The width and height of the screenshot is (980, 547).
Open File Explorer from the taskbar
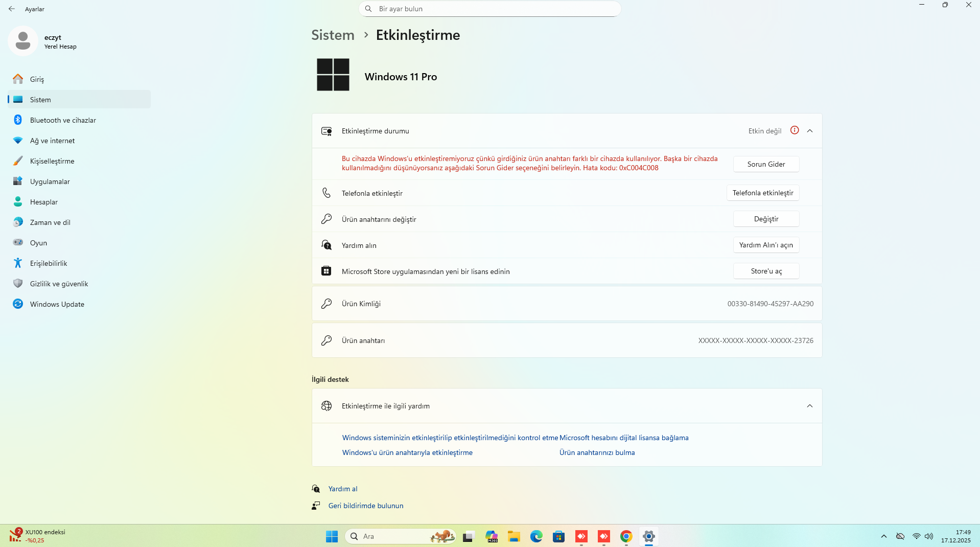click(514, 536)
